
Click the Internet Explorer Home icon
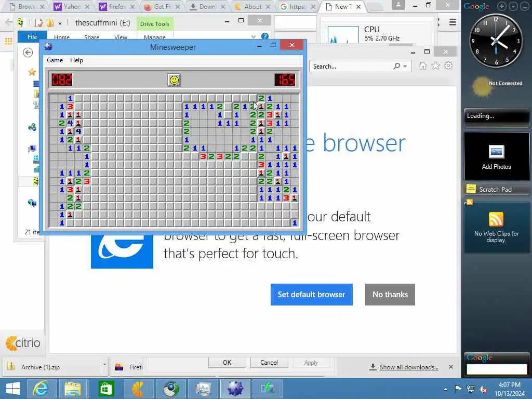[423, 66]
